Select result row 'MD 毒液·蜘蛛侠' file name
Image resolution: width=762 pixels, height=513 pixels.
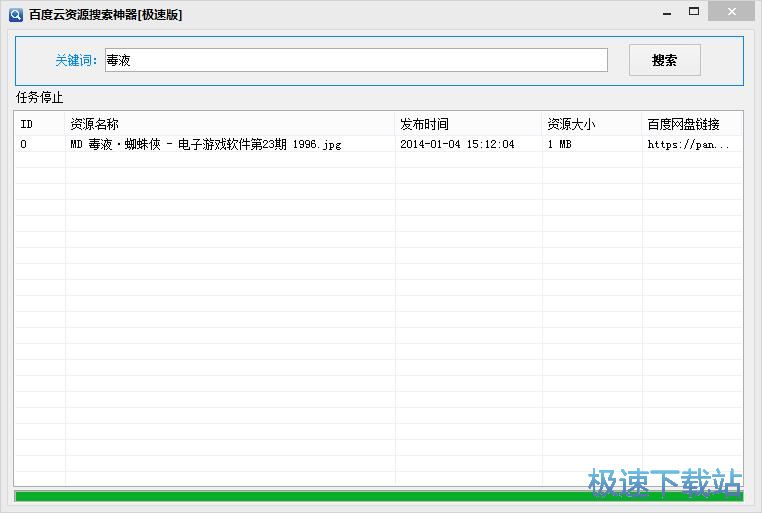coord(206,144)
